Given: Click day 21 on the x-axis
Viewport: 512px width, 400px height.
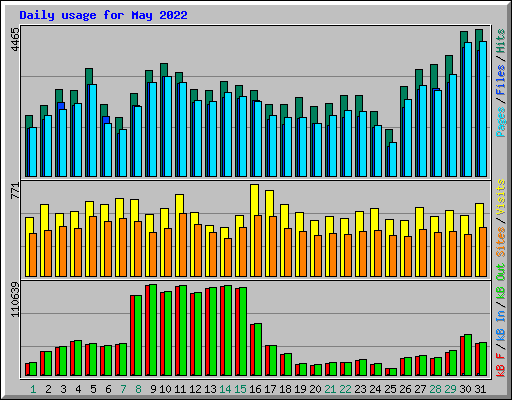Looking at the screenshot, I should [330, 389].
